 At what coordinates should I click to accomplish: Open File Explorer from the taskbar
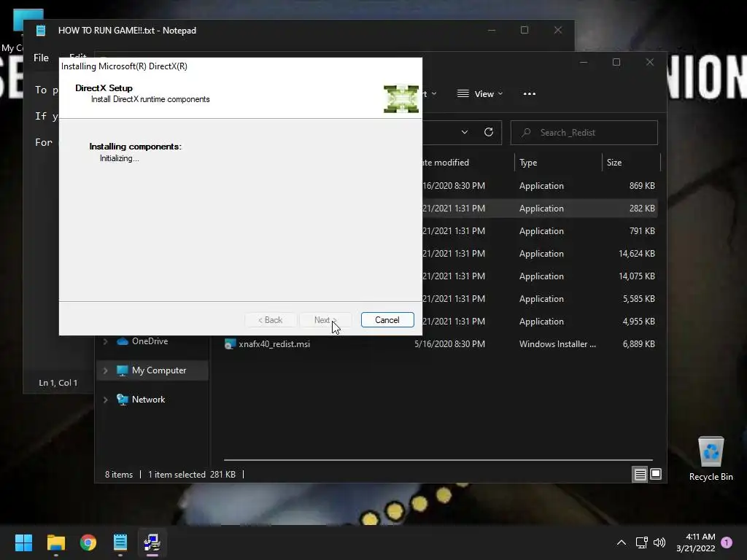pyautogui.click(x=55, y=542)
